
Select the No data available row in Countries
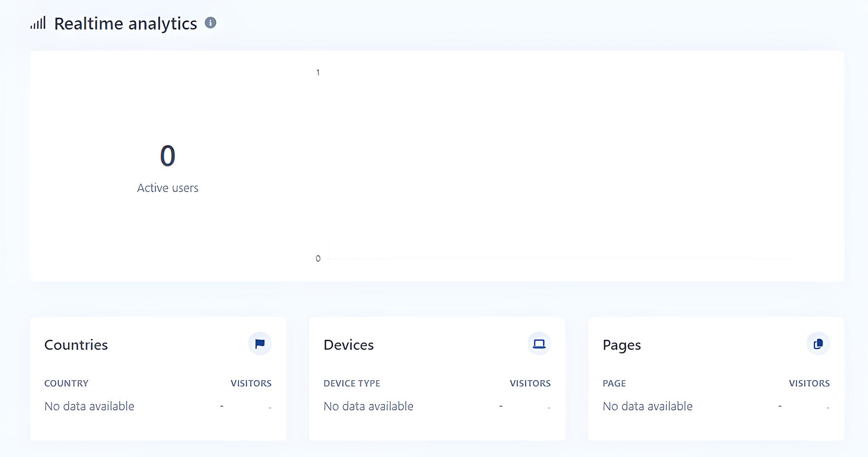89,406
